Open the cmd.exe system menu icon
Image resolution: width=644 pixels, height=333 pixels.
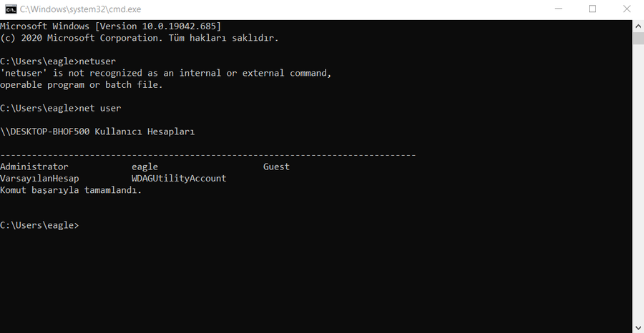(10, 9)
